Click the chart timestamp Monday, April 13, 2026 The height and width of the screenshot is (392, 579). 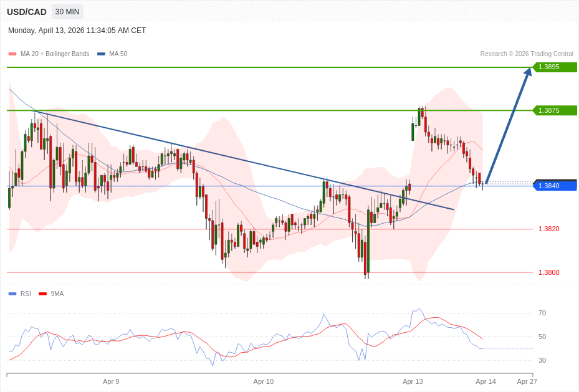click(77, 31)
